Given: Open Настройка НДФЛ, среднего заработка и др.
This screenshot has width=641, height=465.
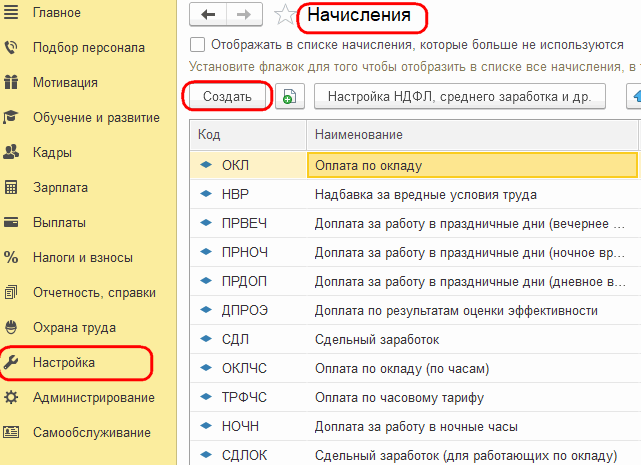Looking at the screenshot, I should 459,97.
